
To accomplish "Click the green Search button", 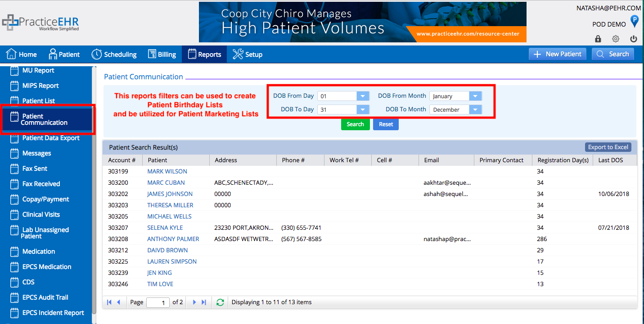I will coord(355,124).
